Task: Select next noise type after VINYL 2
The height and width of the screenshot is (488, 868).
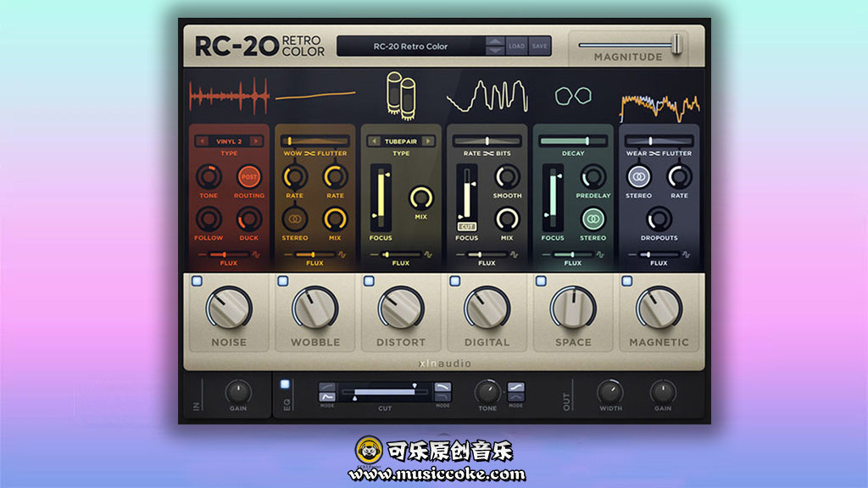Action: pyautogui.click(x=256, y=141)
